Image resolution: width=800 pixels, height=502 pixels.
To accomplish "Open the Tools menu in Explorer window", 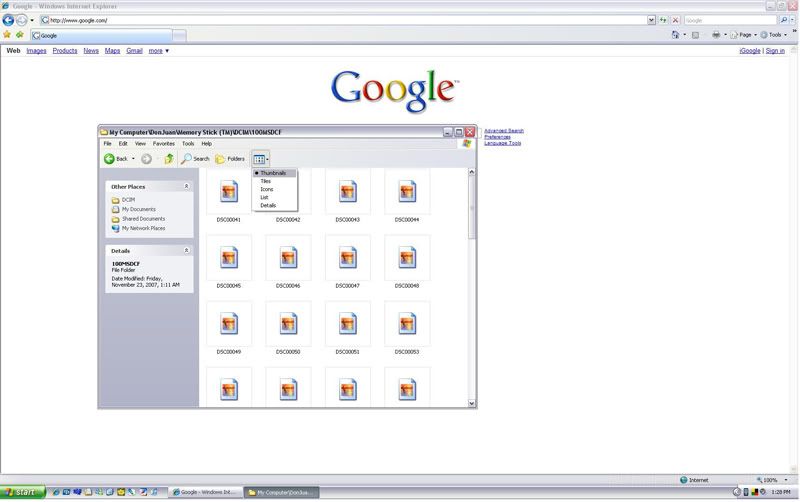I will pos(188,144).
